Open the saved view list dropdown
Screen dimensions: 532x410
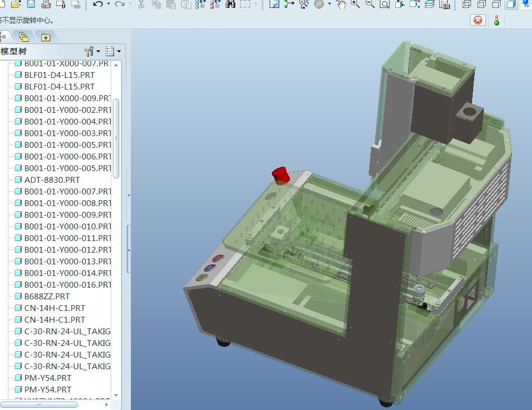coord(415,4)
